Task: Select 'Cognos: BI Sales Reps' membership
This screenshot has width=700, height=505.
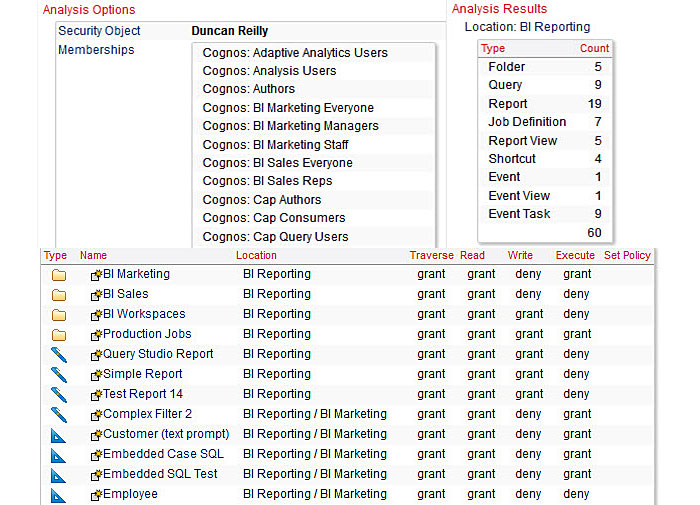Action: coord(267,181)
